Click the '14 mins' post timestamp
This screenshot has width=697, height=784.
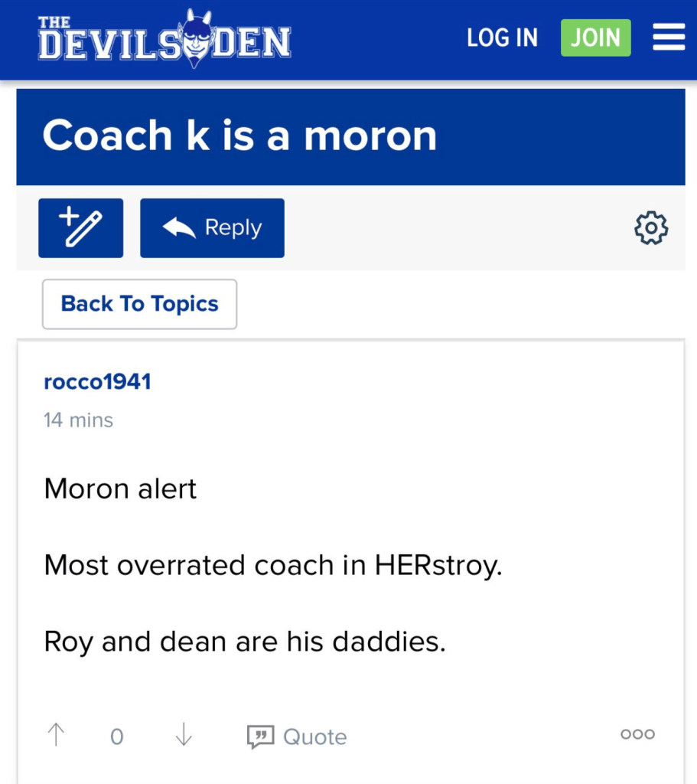78,420
